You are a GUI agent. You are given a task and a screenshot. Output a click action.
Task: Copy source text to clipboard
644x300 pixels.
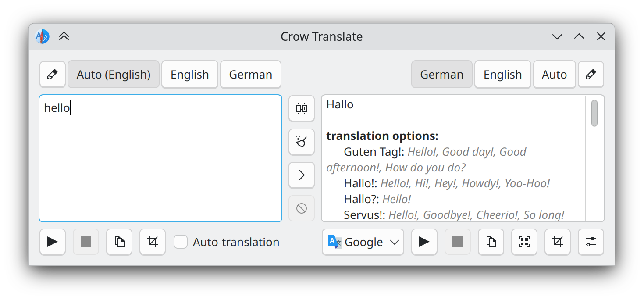coord(119,242)
